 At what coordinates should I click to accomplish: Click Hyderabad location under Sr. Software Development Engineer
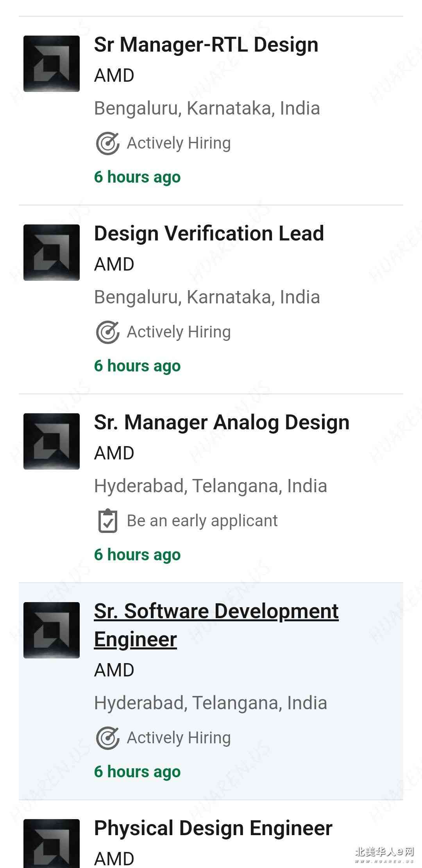(211, 703)
